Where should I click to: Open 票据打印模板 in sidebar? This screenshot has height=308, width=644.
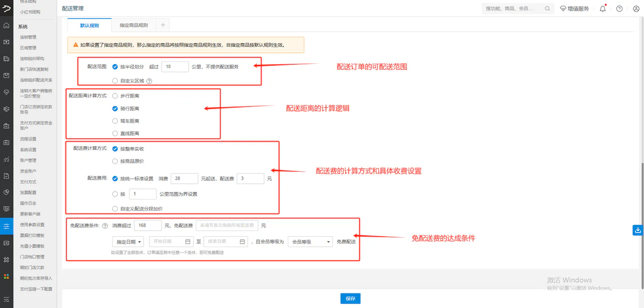click(32, 235)
